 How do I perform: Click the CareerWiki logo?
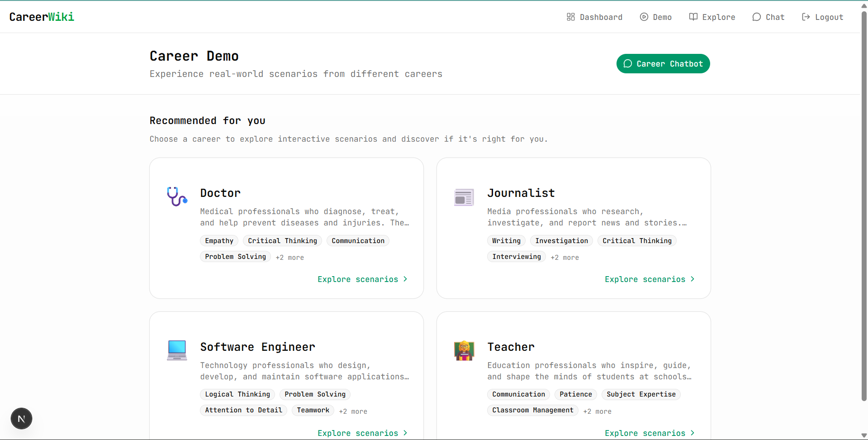click(42, 17)
